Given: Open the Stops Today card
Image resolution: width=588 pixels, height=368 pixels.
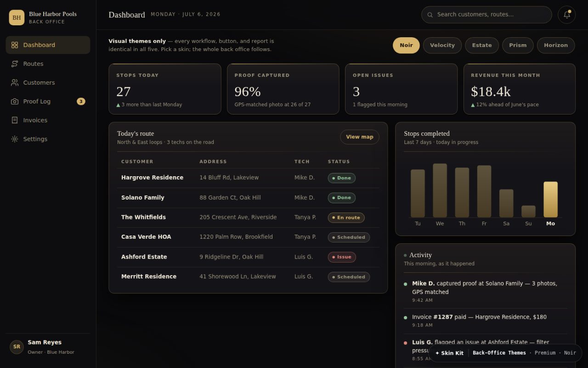Looking at the screenshot, I should tap(165, 89).
